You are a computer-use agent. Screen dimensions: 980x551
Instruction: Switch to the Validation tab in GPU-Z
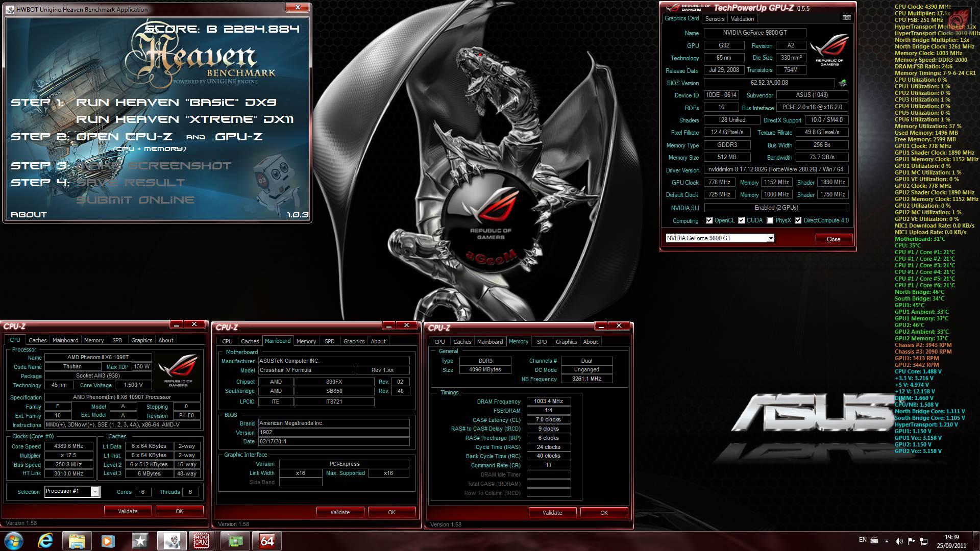point(742,19)
